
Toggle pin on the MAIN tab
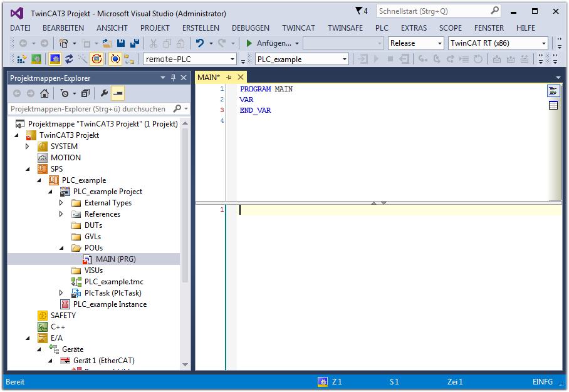coord(229,77)
